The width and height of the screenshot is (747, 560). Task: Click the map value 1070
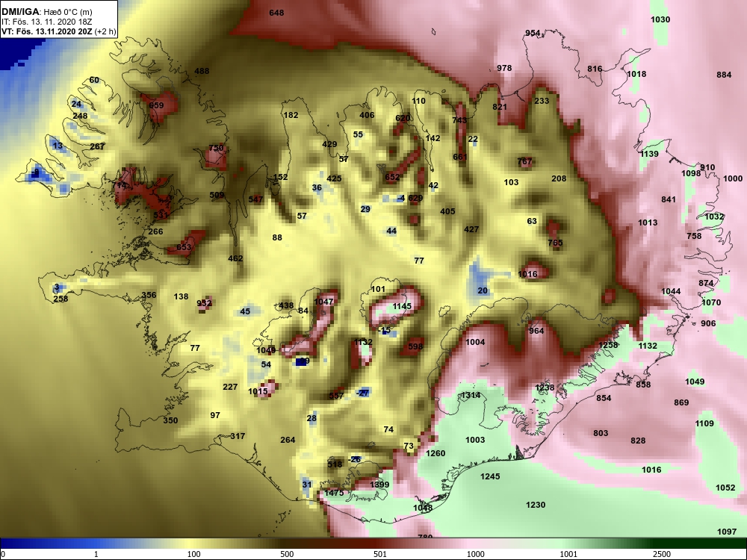tap(711, 302)
